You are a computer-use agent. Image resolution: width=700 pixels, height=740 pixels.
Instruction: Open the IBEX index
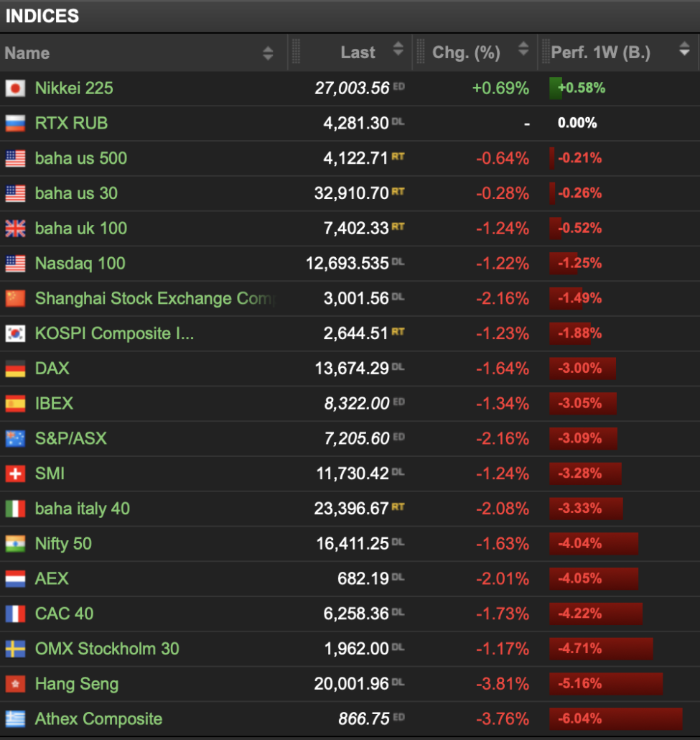tap(55, 404)
